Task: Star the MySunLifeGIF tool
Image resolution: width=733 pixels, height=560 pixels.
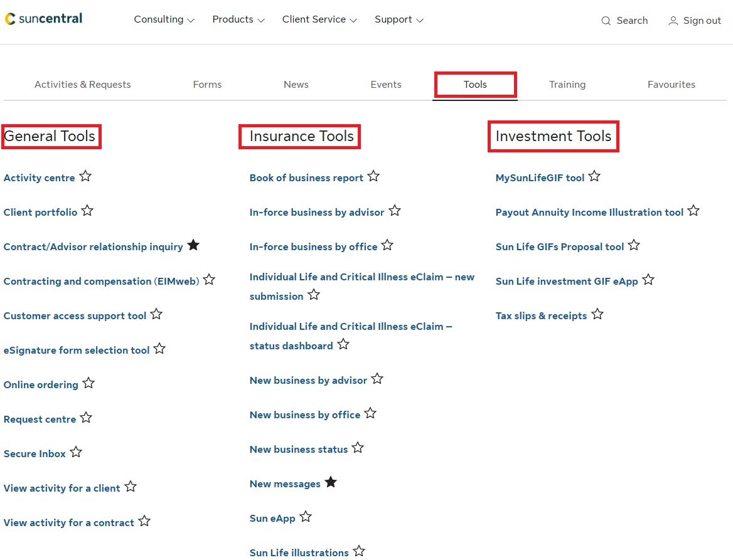Action: point(594,177)
